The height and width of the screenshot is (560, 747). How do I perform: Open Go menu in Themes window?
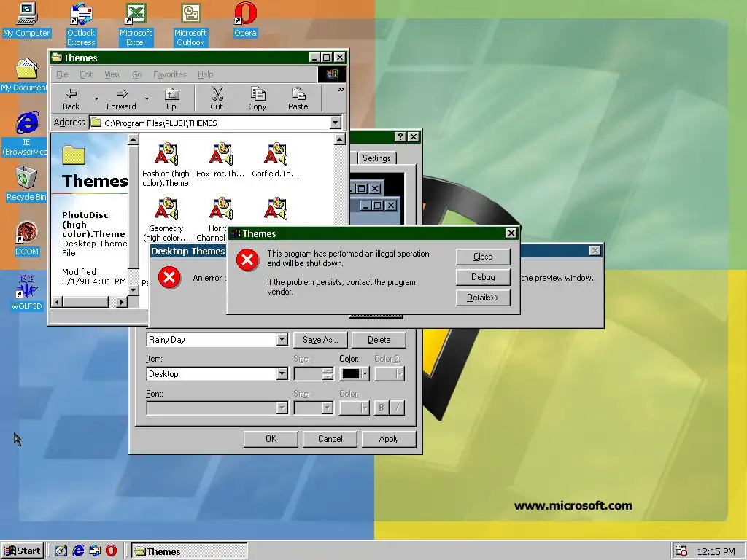tap(136, 75)
